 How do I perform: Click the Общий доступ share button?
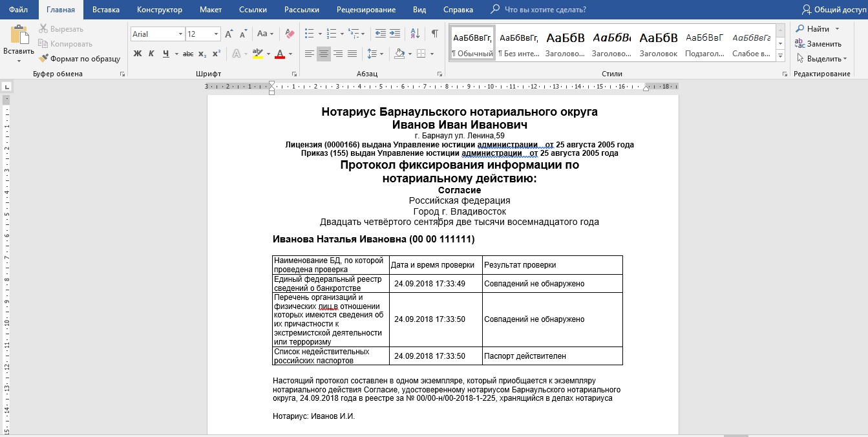pos(834,10)
